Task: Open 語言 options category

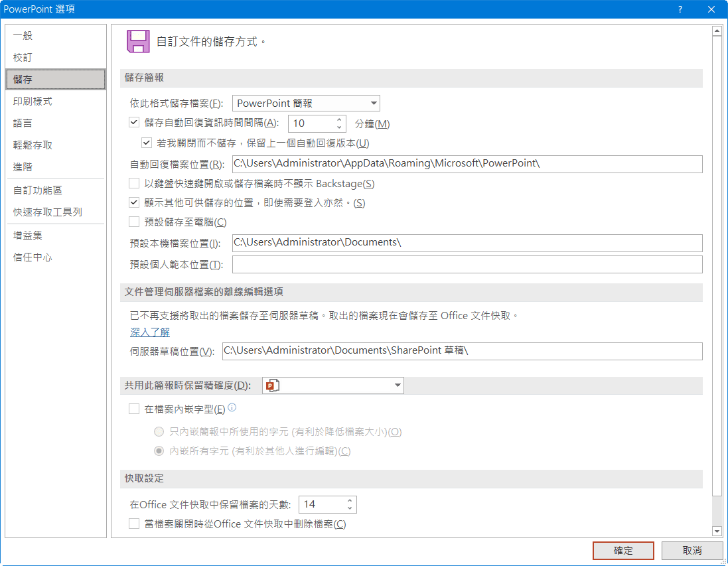Action: [56, 123]
